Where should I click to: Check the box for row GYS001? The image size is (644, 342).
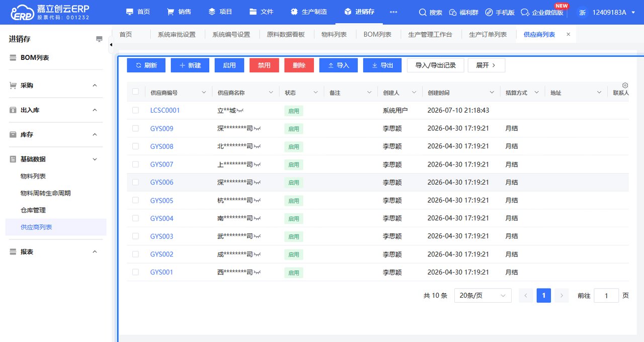click(135, 272)
